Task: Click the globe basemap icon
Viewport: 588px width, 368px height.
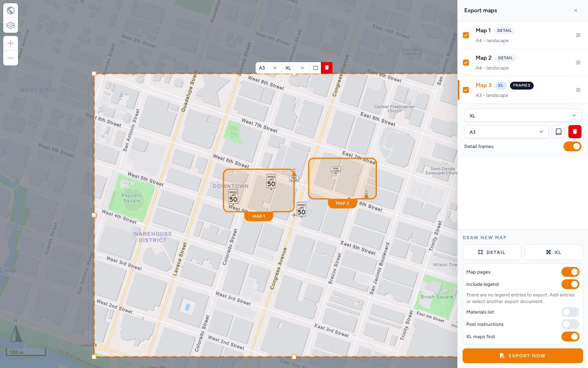Action: 11,11
